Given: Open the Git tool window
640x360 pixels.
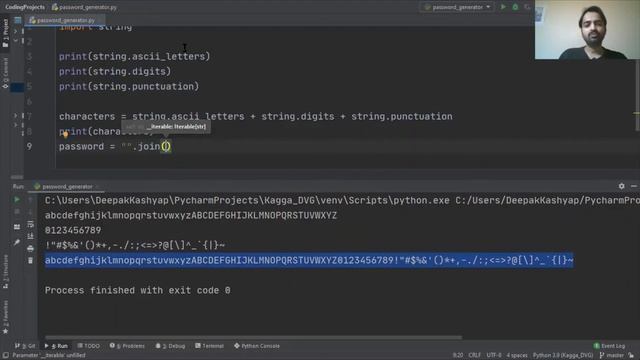Looking at the screenshot, I should point(25,346).
